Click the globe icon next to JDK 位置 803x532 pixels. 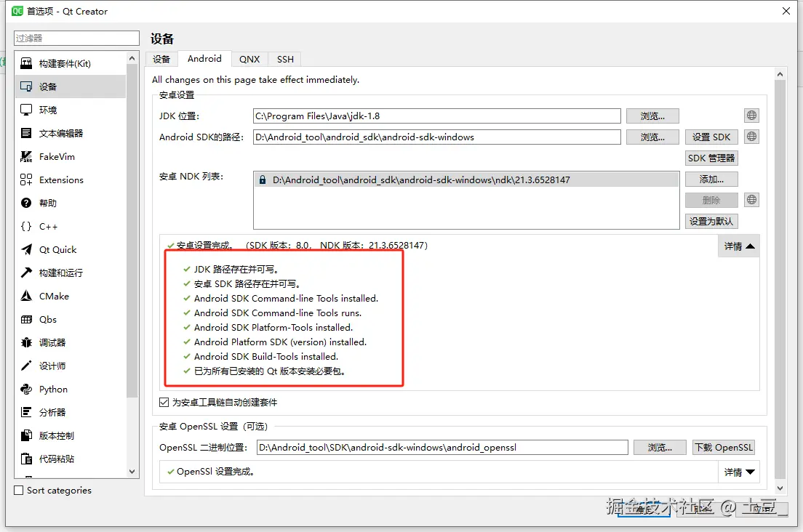point(751,116)
